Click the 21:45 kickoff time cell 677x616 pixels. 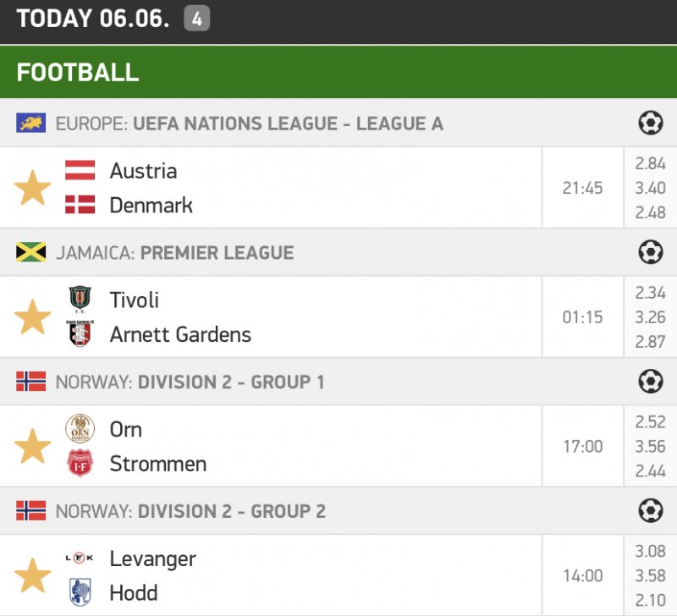point(582,188)
